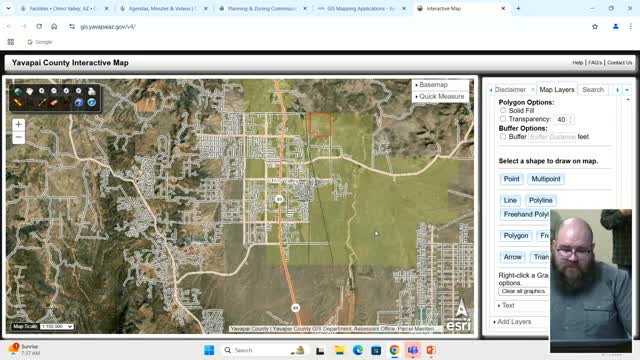Select the yellow ruler measure tool
This screenshot has width=640, height=360.
point(18,102)
